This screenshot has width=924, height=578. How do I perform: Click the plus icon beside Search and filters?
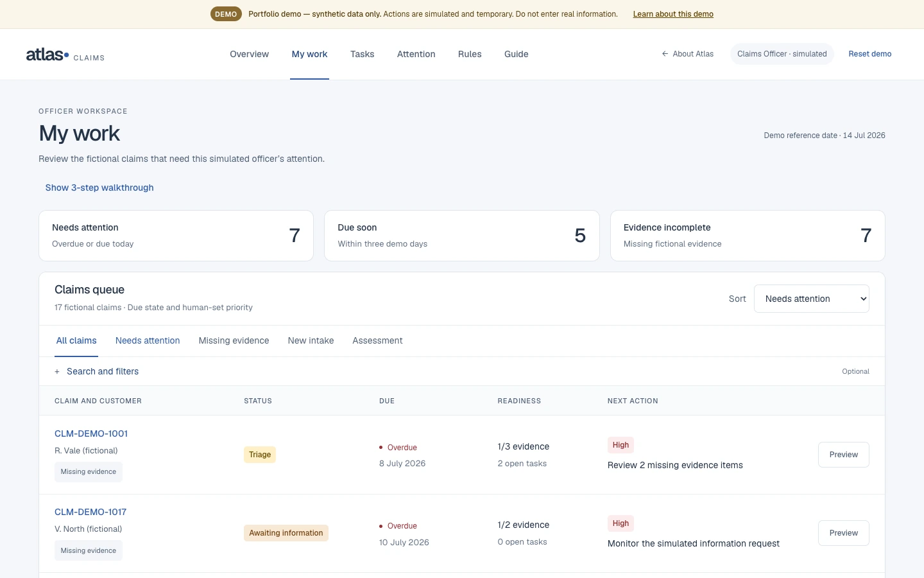(57, 371)
